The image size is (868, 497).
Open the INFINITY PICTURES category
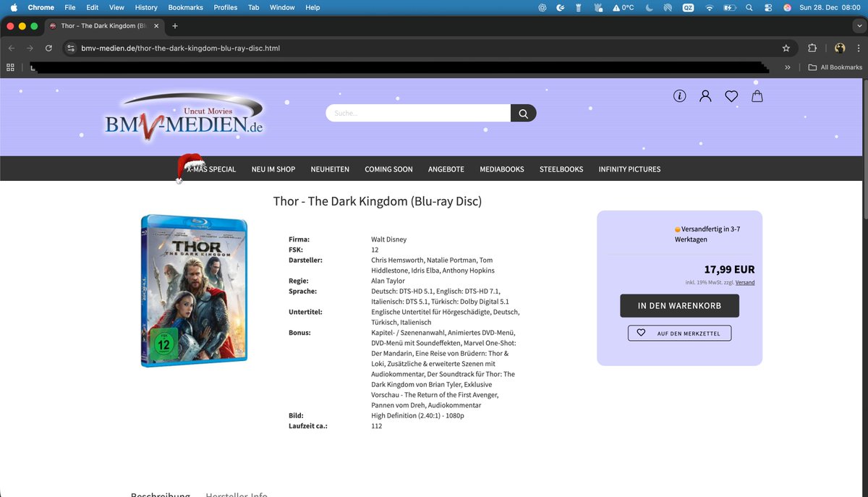point(629,169)
